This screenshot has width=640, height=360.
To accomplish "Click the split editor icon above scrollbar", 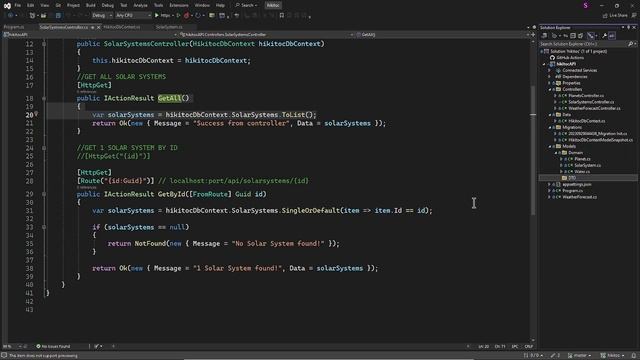I will coord(533,35).
